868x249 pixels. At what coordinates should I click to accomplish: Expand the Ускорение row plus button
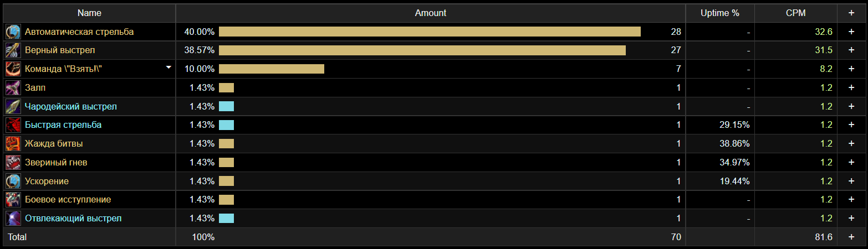click(x=851, y=181)
